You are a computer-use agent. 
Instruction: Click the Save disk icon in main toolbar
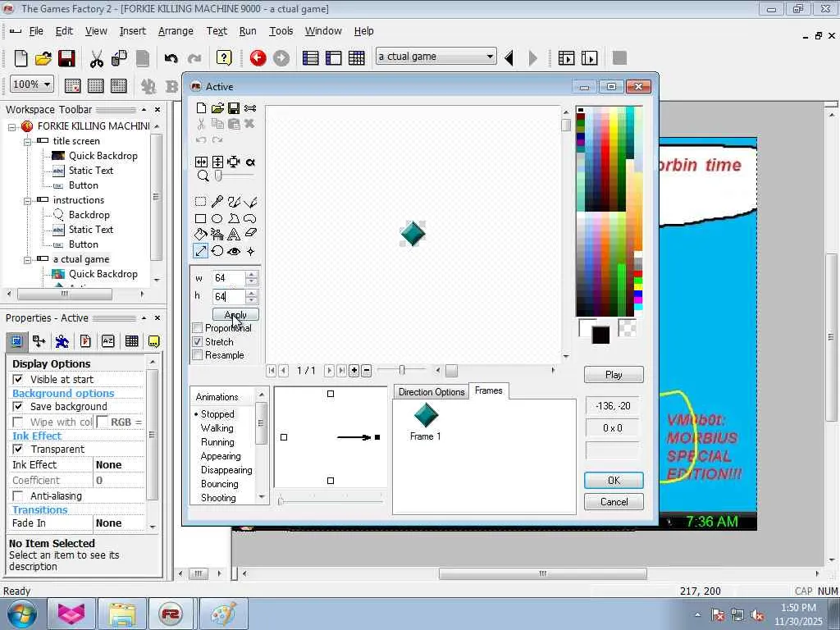66,58
